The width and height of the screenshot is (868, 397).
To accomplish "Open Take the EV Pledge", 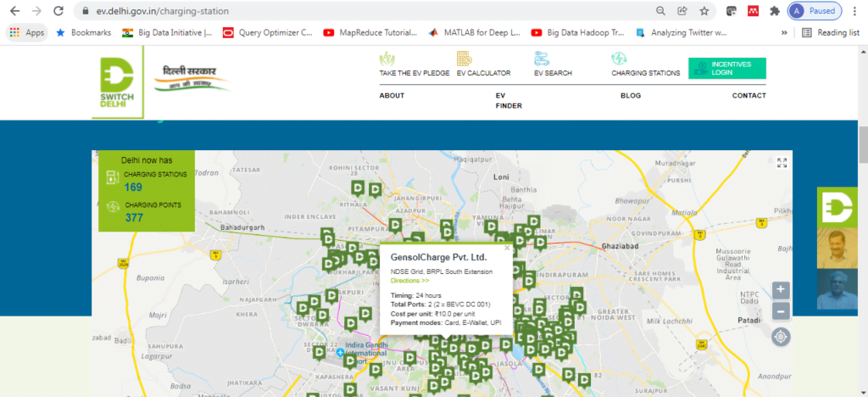I will [x=414, y=64].
